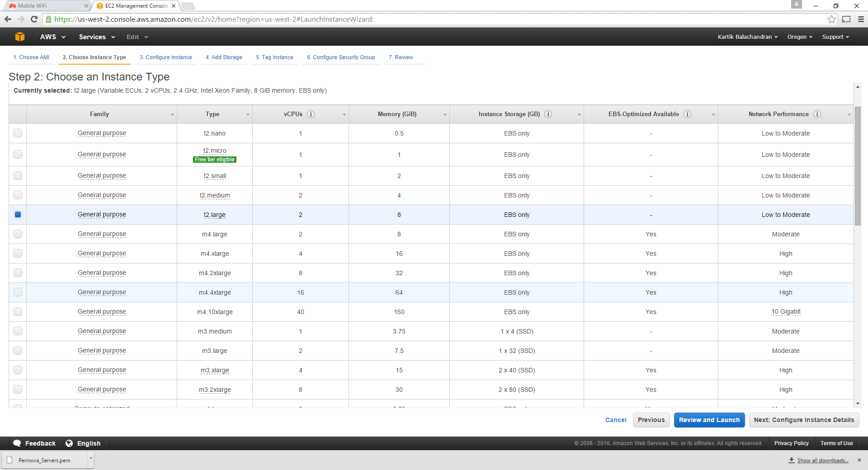Click the Feedback speech bubble icon

[x=17, y=443]
